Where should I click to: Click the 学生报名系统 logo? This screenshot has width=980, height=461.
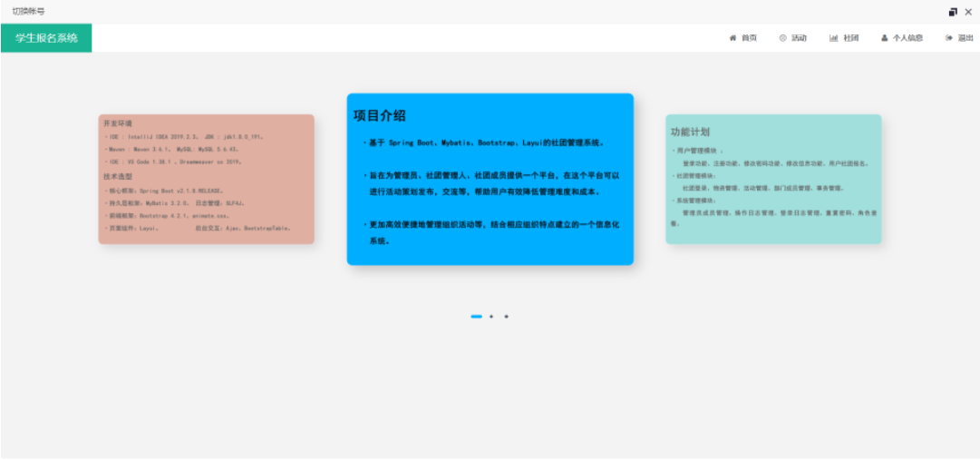pyautogui.click(x=46, y=38)
